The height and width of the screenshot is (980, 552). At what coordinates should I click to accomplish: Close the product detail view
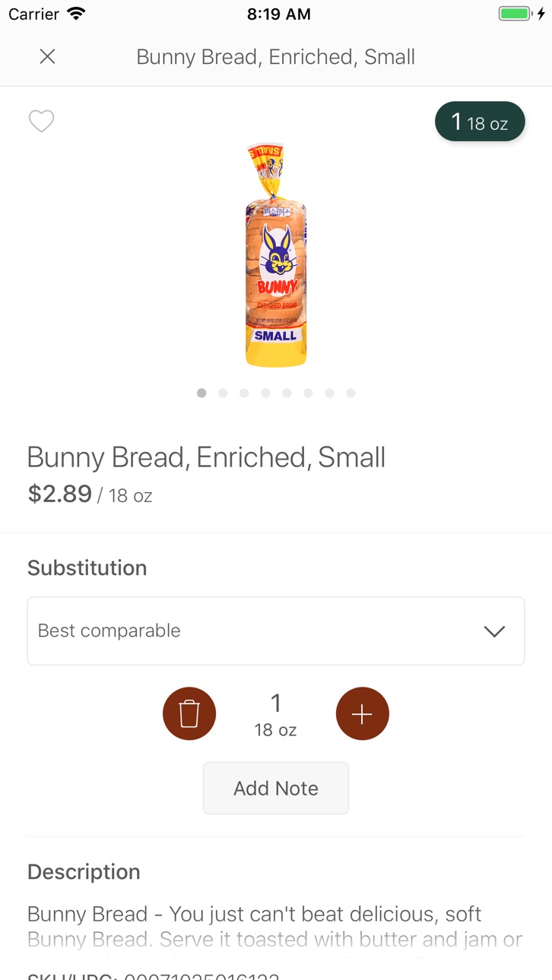[x=47, y=57]
